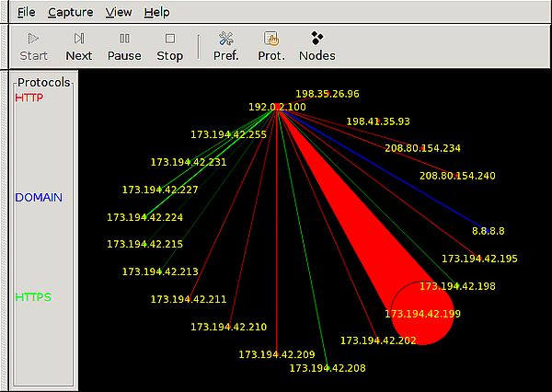Screen dimensions: 552x392
Task: Open the Capture menu
Action: tap(71, 12)
